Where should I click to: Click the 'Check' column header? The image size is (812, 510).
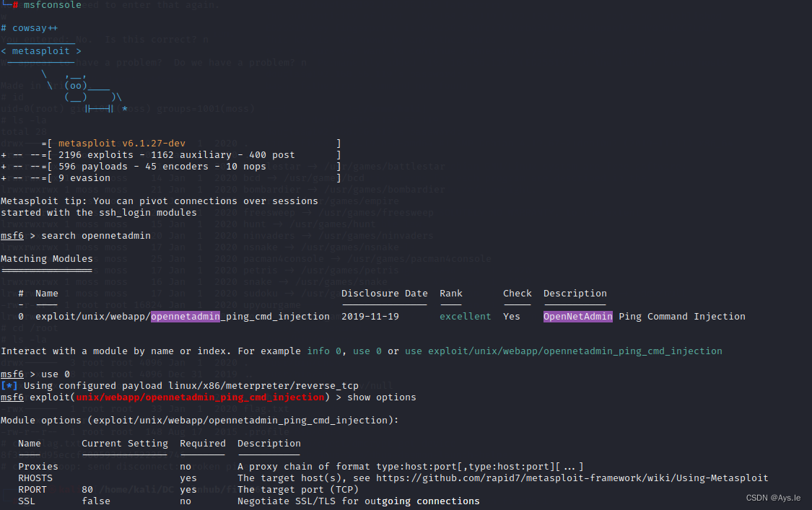[518, 294]
